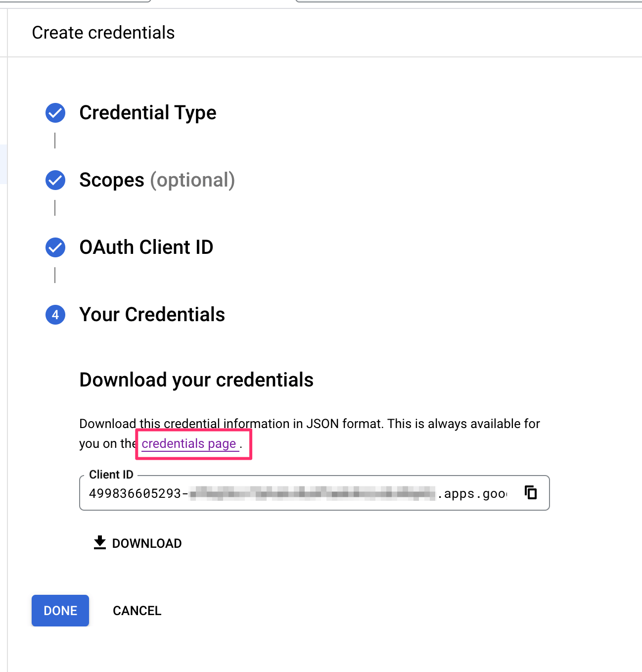Click the Scopes step checkmark icon
The height and width of the screenshot is (672, 642).
point(55,181)
